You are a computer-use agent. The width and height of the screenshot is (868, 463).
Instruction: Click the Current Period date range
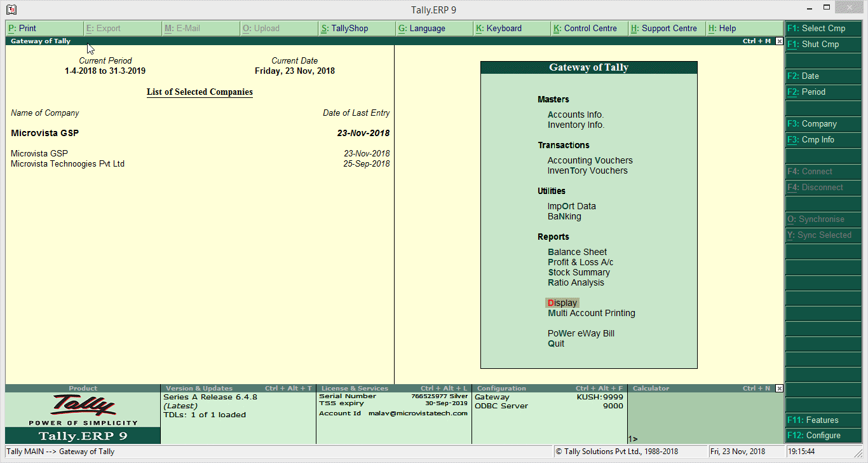click(x=105, y=71)
